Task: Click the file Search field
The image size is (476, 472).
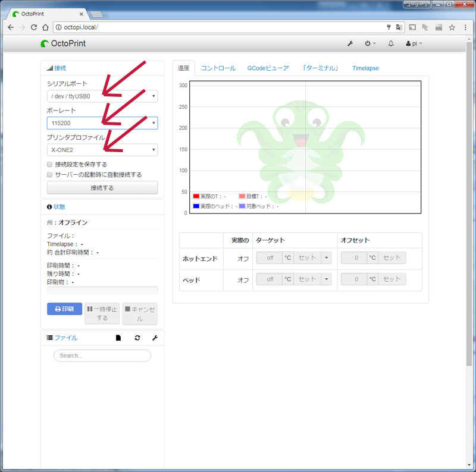Action: pyautogui.click(x=102, y=355)
